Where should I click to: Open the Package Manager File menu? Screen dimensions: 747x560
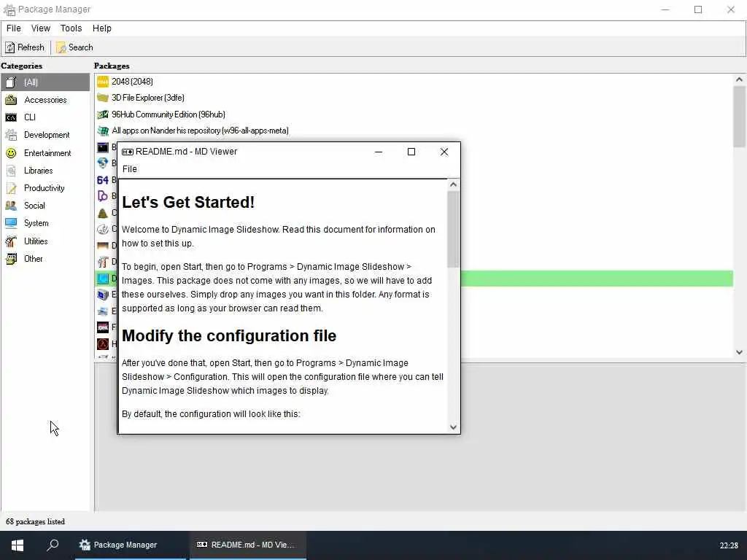point(13,28)
